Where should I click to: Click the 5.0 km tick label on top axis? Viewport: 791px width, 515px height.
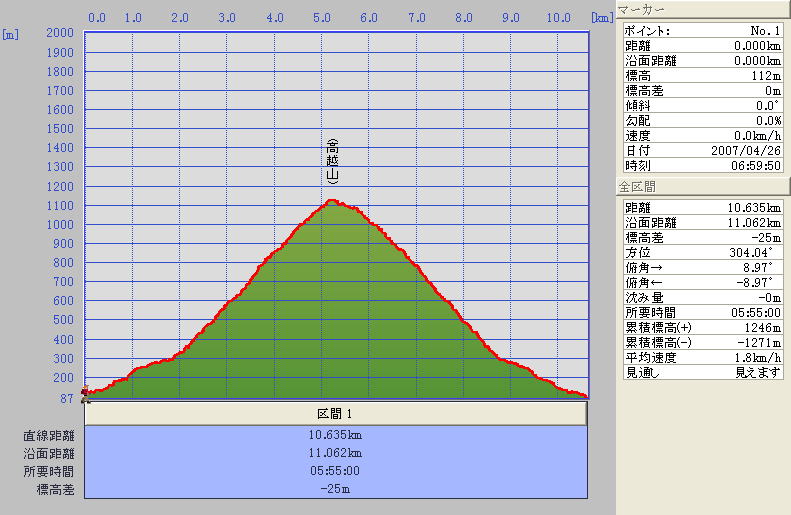(322, 18)
